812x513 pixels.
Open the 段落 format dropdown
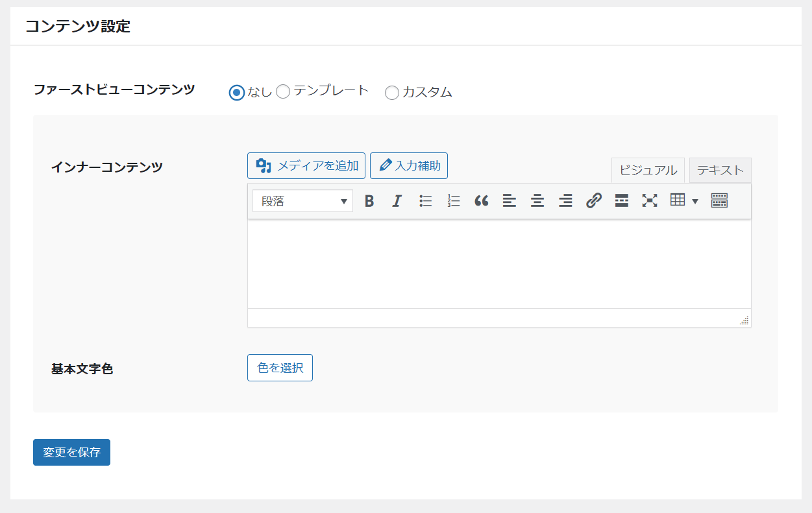[302, 201]
